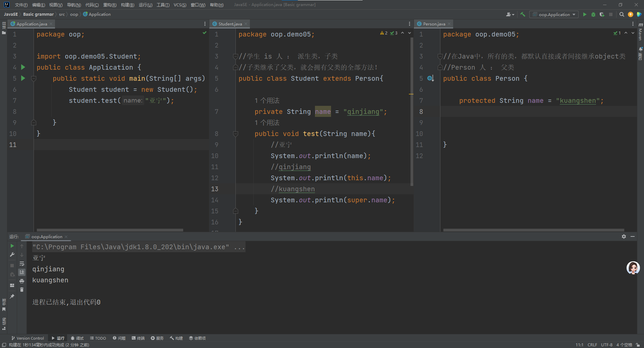Click the horizontal scrollbar under Application.java
Viewport: 644px width, 348px height.
[110, 230]
